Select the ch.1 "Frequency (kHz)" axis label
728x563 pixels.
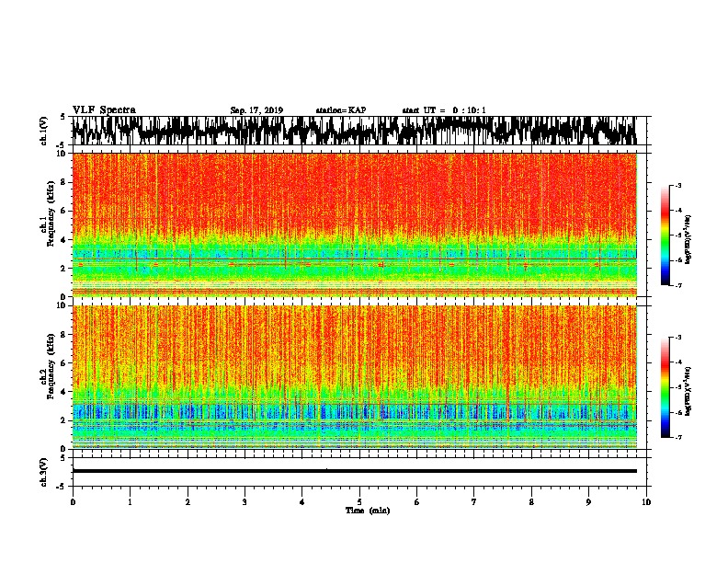(x=51, y=213)
